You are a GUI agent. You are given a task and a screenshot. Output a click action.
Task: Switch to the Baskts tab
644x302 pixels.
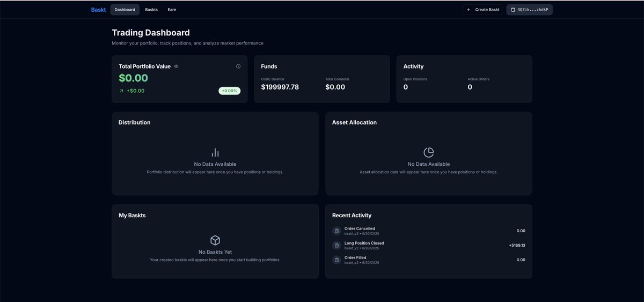(x=151, y=10)
